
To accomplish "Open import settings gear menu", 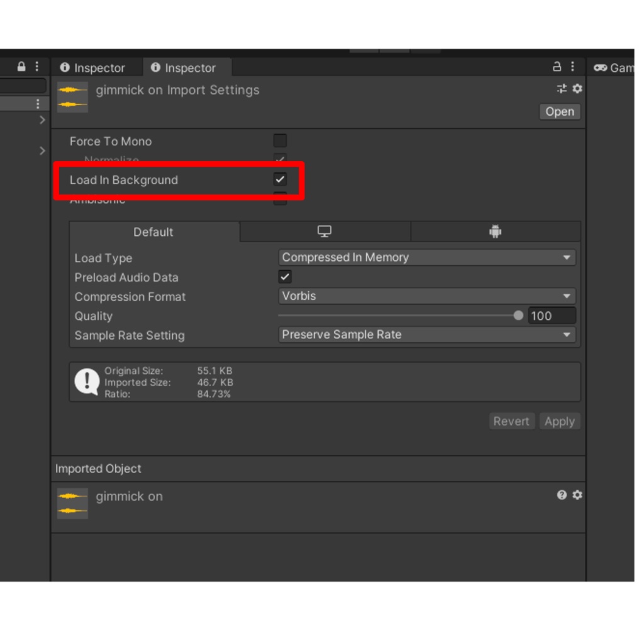I will [577, 89].
